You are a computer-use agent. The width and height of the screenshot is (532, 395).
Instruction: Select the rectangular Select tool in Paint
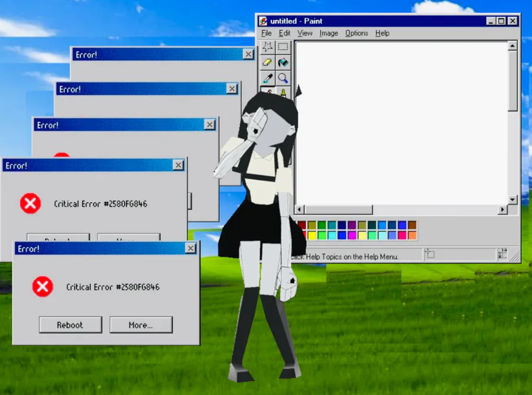pos(283,47)
